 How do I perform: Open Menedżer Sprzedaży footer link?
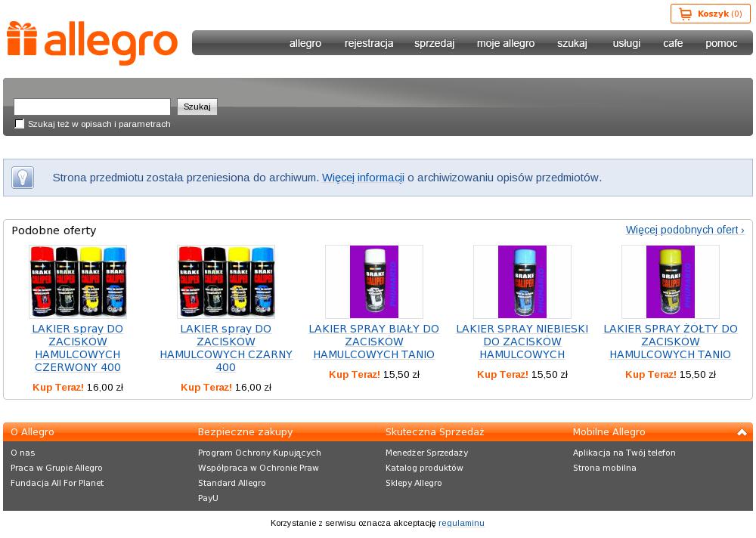(426, 453)
